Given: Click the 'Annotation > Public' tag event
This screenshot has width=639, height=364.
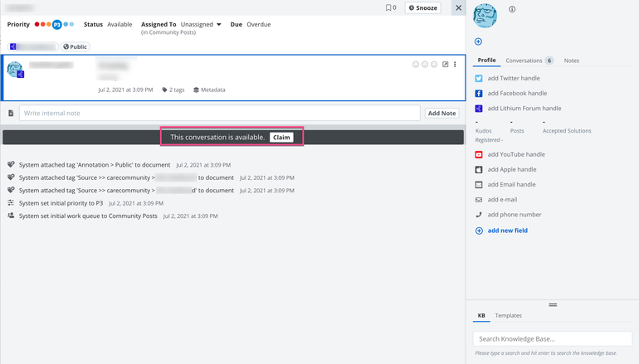Looking at the screenshot, I should 95,165.
